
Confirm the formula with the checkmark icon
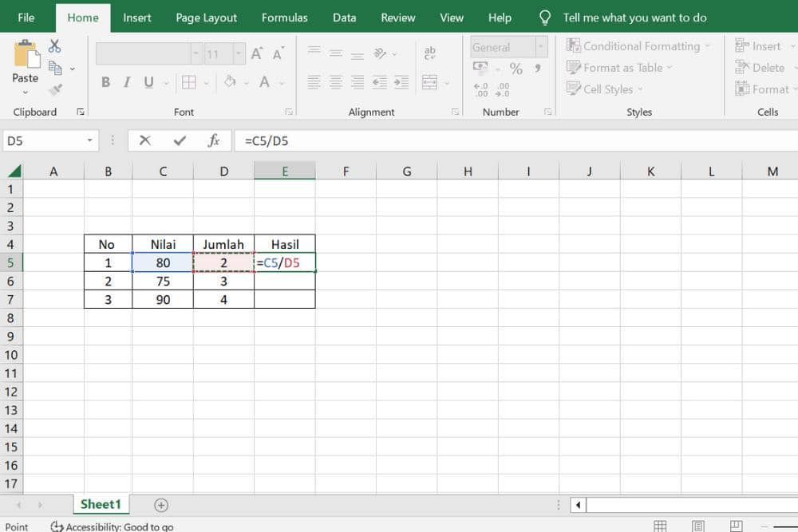(180, 140)
